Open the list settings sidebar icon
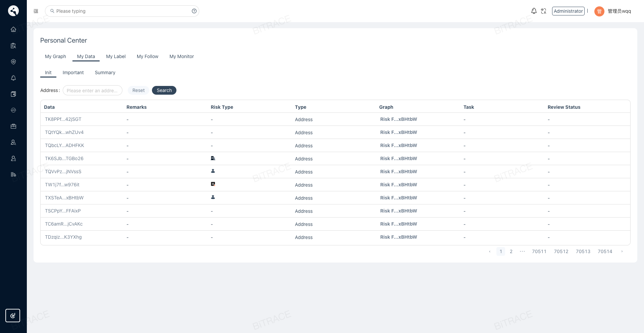Viewport: 644px width, 333px height. [13, 175]
